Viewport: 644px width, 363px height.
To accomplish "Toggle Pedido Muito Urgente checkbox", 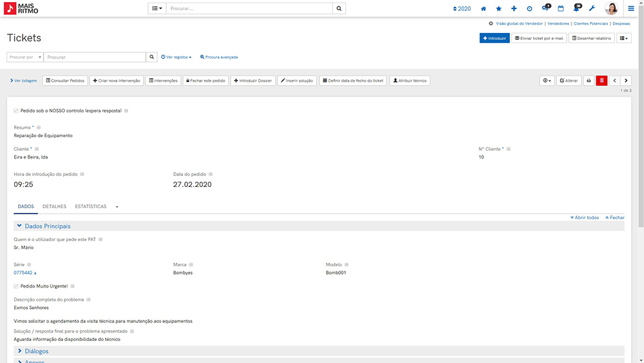I will pyautogui.click(x=16, y=286).
